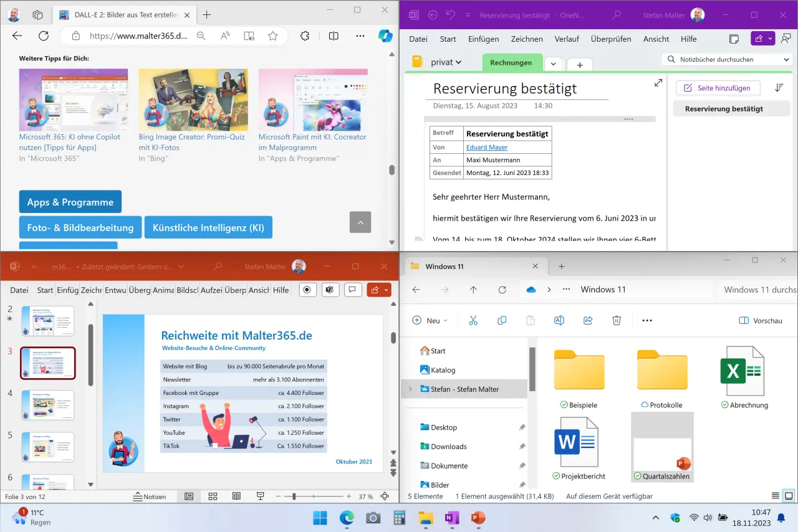Expand Stefan - Stefan Malter tree node
The height and width of the screenshot is (532, 798).
click(x=410, y=389)
